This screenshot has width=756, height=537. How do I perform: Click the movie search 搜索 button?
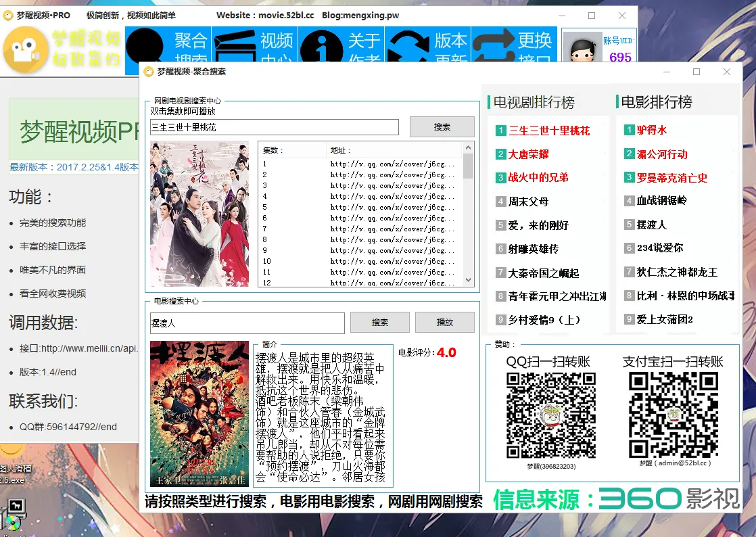tap(379, 323)
